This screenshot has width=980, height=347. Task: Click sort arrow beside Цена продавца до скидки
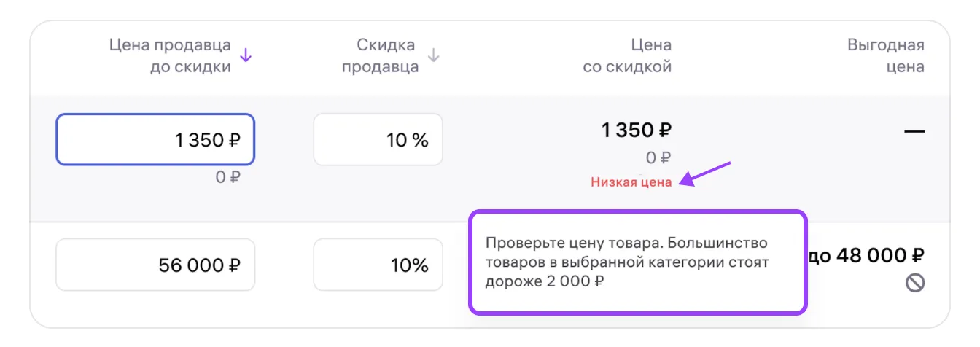point(246,55)
